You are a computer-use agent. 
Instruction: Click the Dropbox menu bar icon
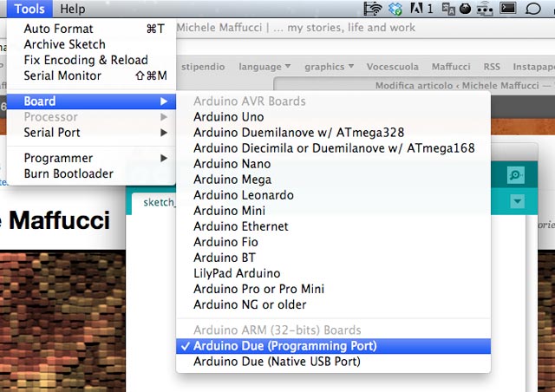(x=395, y=9)
